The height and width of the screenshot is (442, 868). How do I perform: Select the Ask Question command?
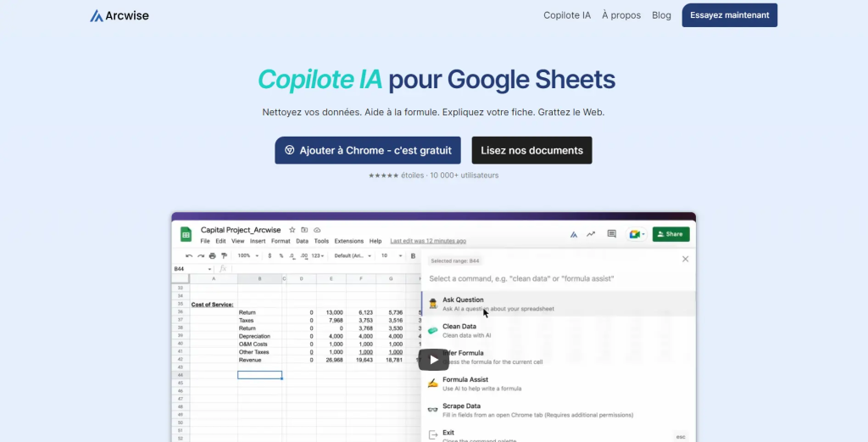coord(558,304)
